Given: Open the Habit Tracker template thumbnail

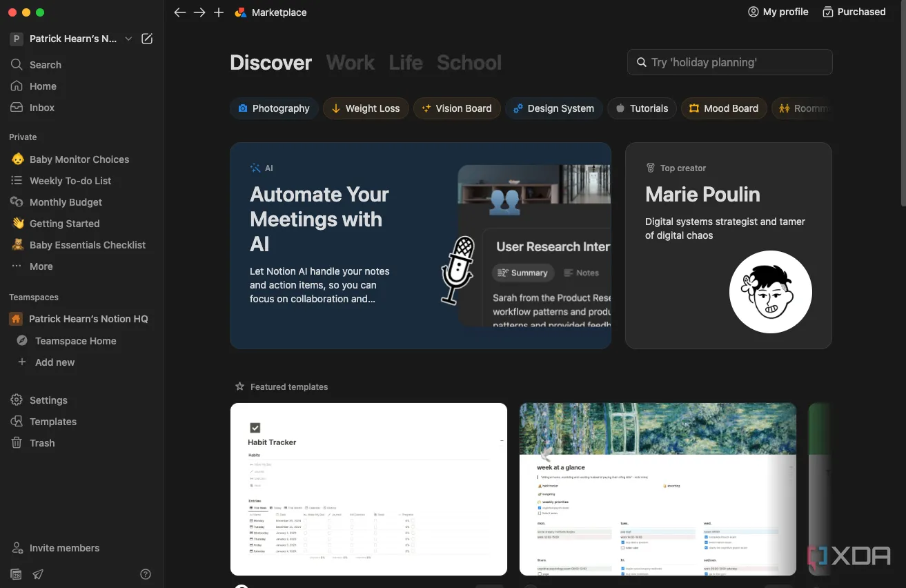Looking at the screenshot, I should coord(368,489).
